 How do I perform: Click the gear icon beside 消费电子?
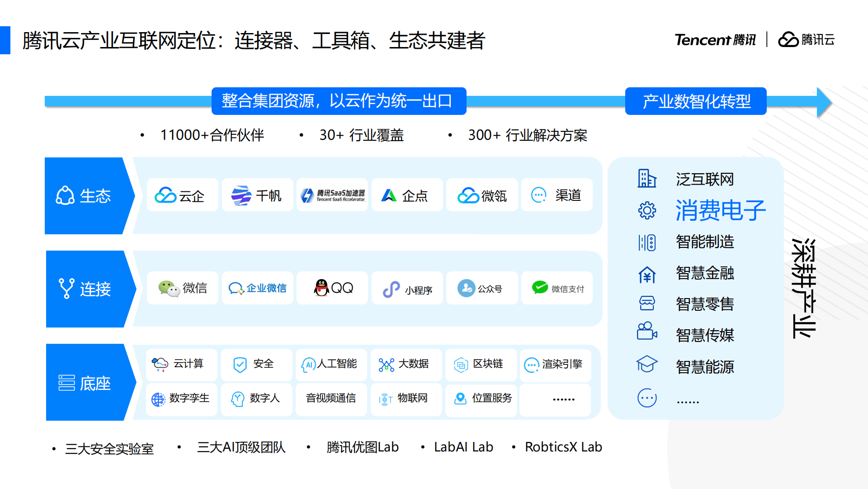tap(647, 210)
